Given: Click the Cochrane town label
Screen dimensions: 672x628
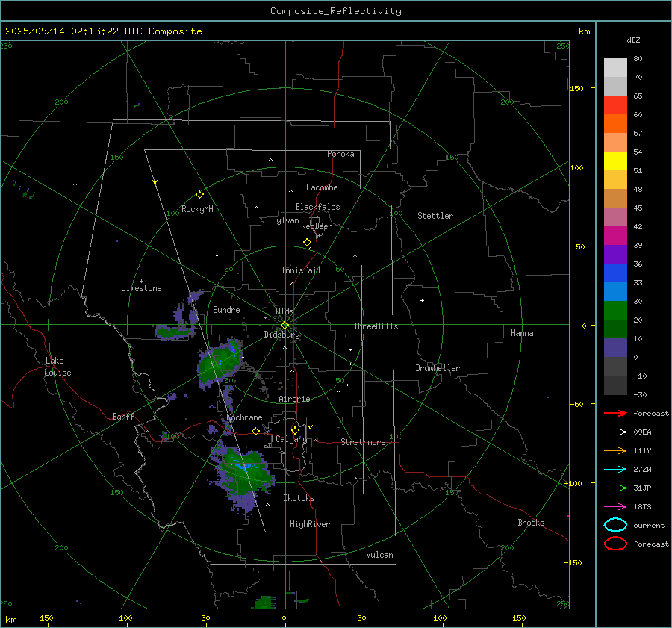Looking at the screenshot, I should point(244,417).
